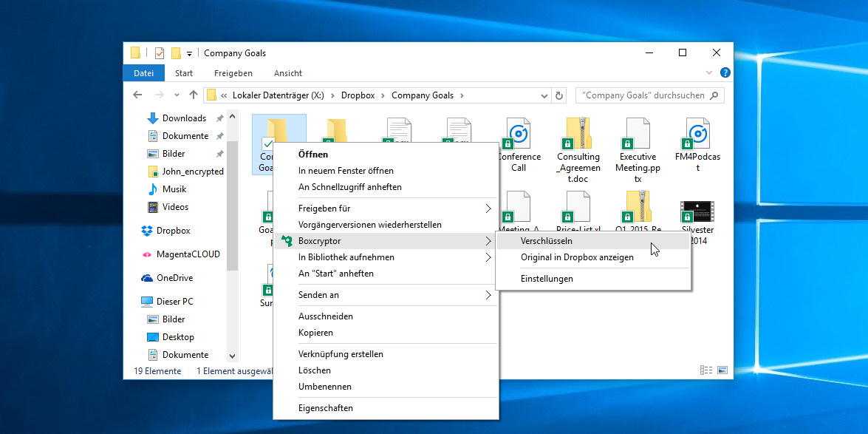This screenshot has height=434, width=868.
Task: Select OneDrive cloud icon in sidebar
Action: [x=147, y=278]
